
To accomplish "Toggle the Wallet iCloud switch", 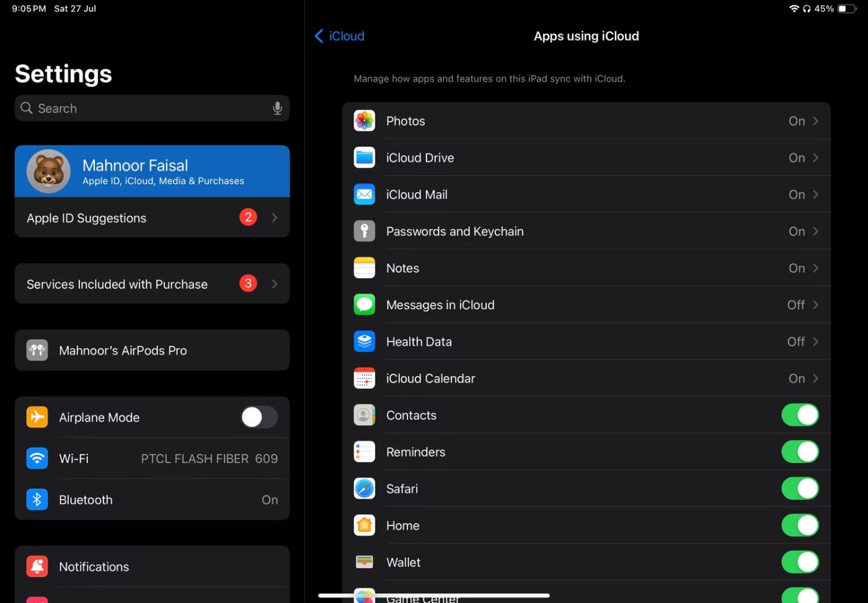I will 799,562.
